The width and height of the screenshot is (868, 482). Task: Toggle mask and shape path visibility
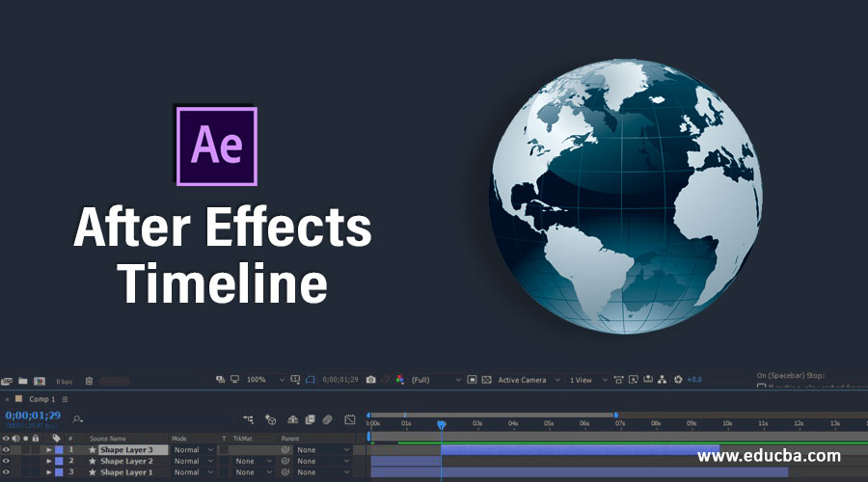[x=310, y=380]
